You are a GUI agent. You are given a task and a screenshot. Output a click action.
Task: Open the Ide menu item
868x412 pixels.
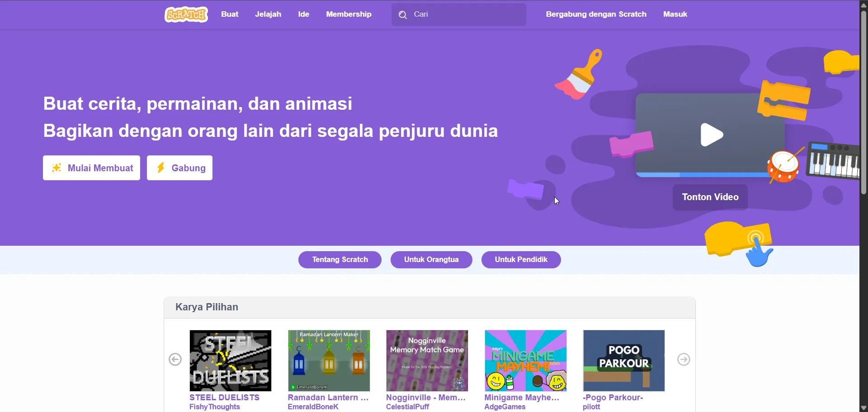(303, 14)
